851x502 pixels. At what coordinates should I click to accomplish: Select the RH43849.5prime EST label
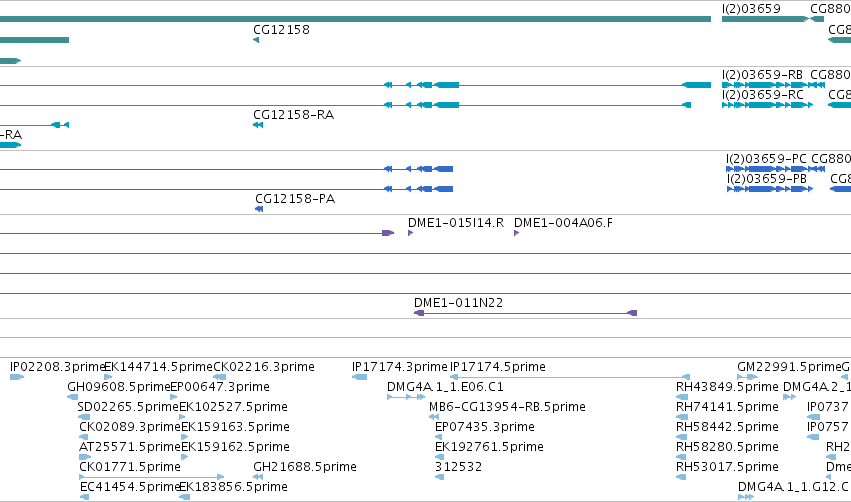[727, 387]
